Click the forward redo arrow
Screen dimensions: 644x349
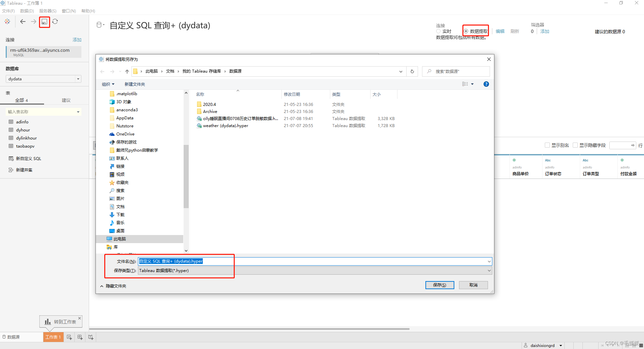coord(34,22)
